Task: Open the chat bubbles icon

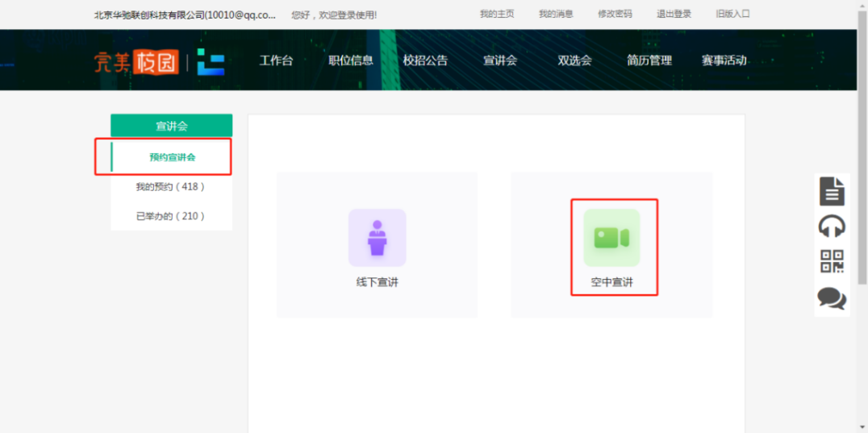Action: coord(832,298)
